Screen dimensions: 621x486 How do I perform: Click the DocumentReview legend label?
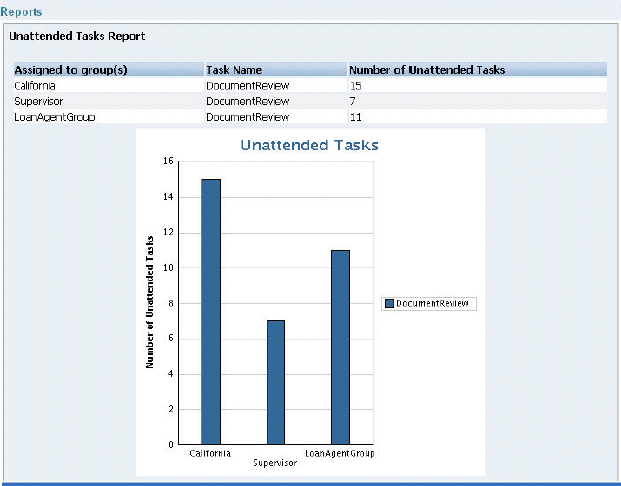[432, 303]
